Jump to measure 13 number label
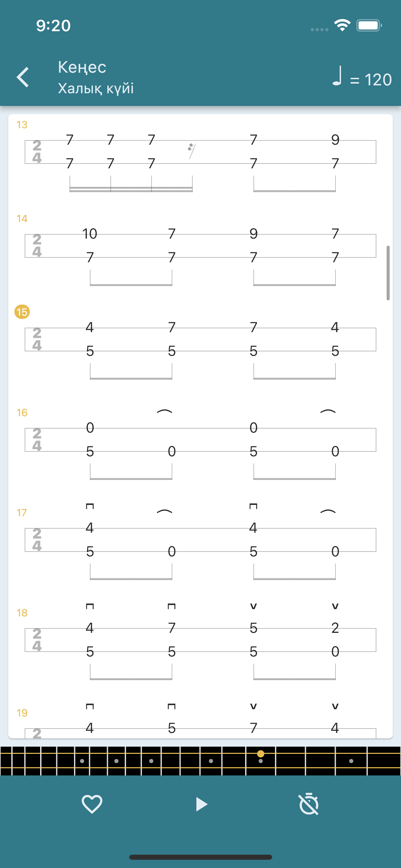This screenshot has height=868, width=401. pyautogui.click(x=22, y=125)
